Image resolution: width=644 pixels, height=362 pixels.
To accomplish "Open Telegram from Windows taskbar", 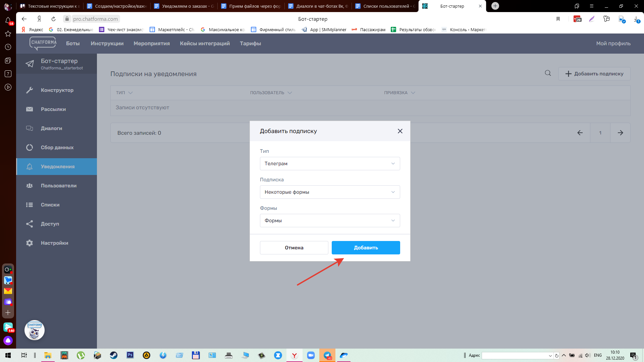I will tap(327, 355).
